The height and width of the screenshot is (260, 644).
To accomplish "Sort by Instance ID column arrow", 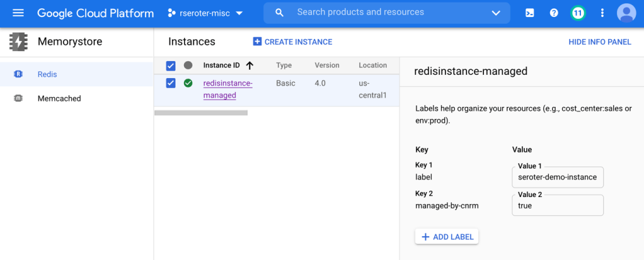I will click(250, 65).
